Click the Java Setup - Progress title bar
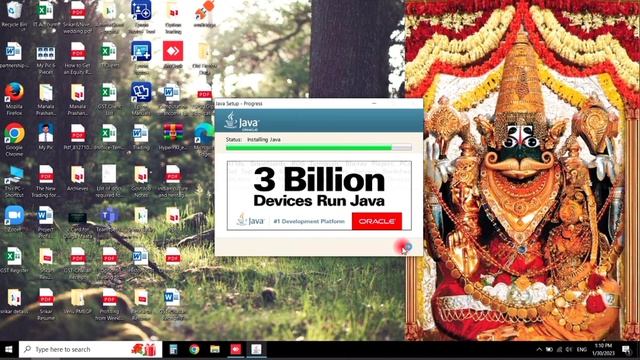Viewport: 640px width, 360px height. point(319,104)
